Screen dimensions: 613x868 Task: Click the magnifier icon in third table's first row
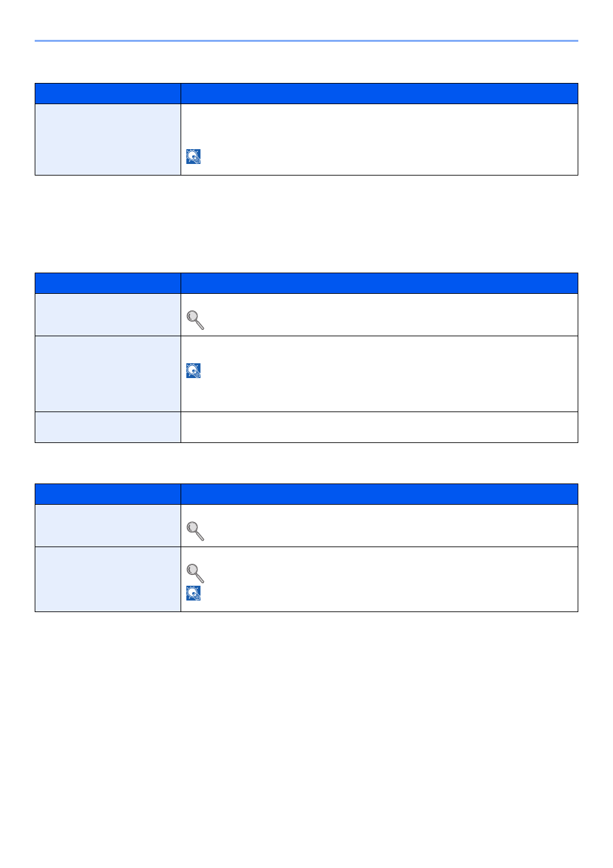tap(195, 531)
